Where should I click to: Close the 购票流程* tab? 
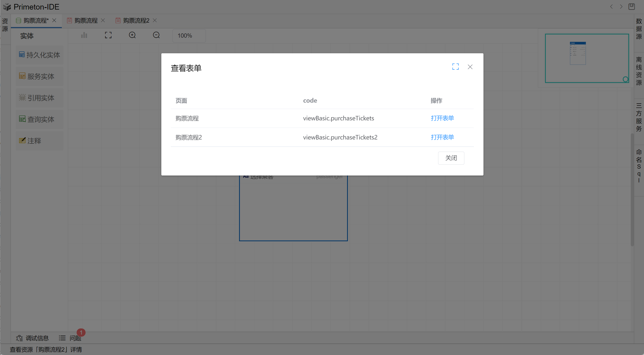54,20
